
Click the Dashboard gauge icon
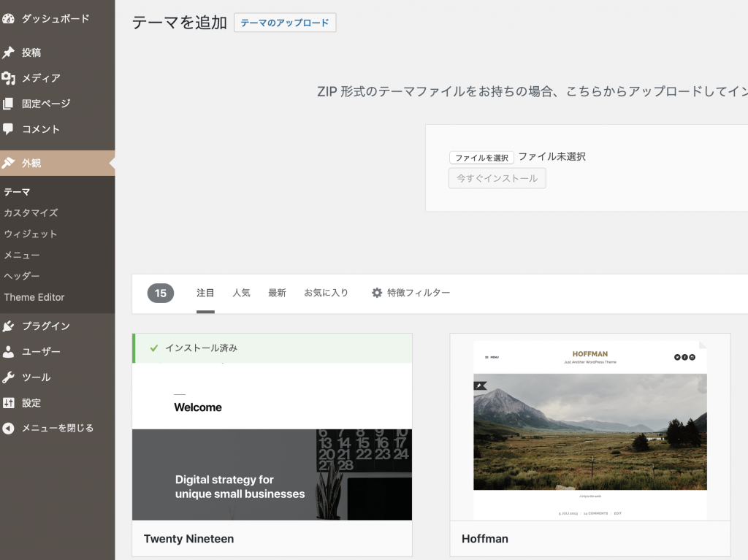(x=8, y=18)
